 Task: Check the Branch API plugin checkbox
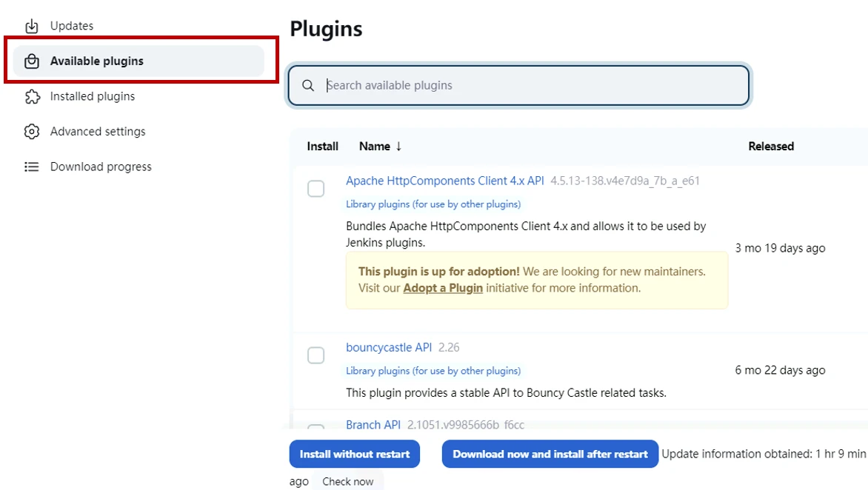point(316,428)
